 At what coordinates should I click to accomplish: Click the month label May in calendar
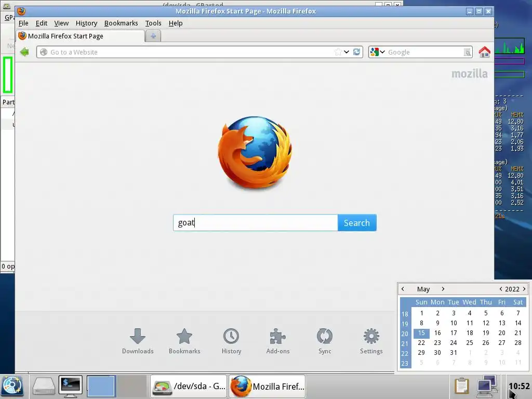[423, 289]
